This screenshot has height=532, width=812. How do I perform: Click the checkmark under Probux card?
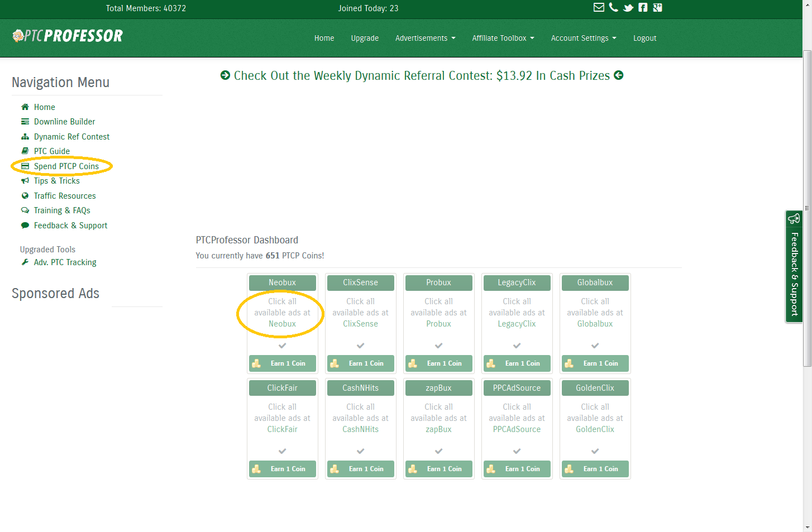coord(439,346)
